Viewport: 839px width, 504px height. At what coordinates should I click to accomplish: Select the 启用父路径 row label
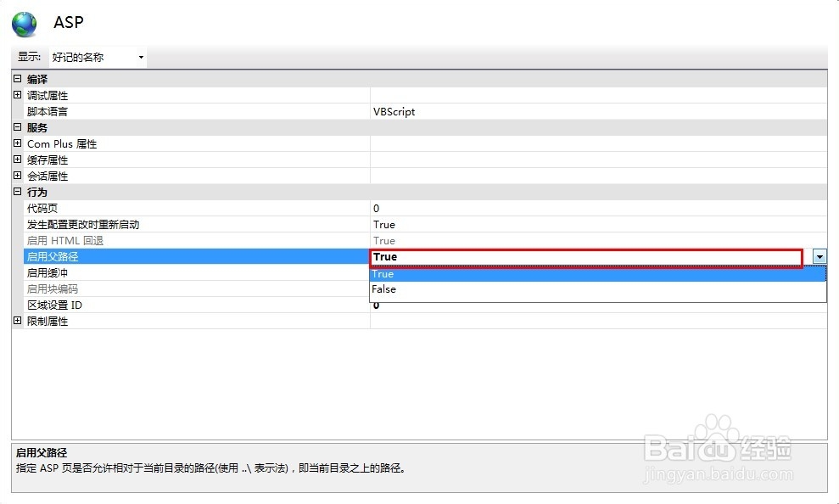click(x=53, y=257)
